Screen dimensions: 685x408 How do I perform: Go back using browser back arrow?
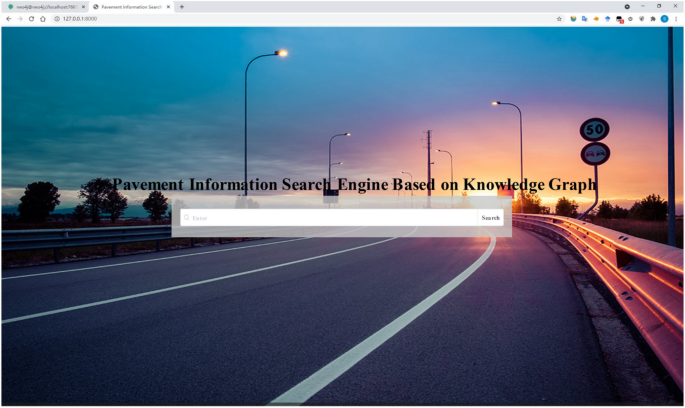9,18
